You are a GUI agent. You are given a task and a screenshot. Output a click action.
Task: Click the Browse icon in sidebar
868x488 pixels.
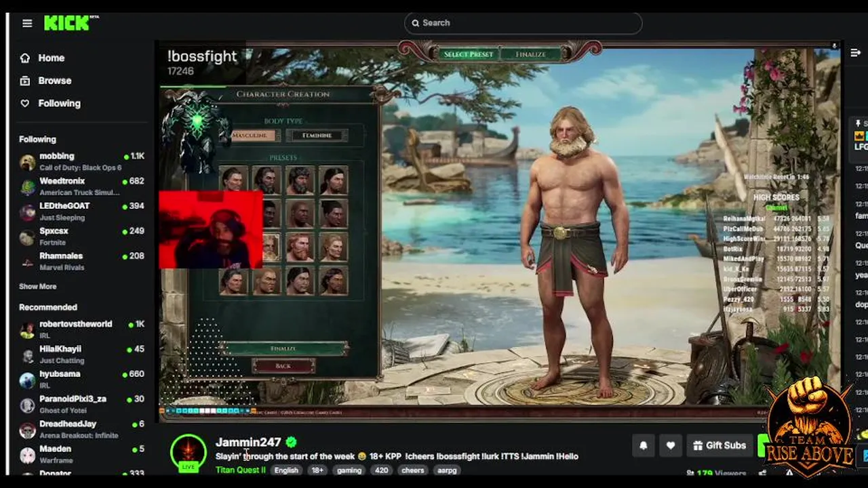coord(25,81)
